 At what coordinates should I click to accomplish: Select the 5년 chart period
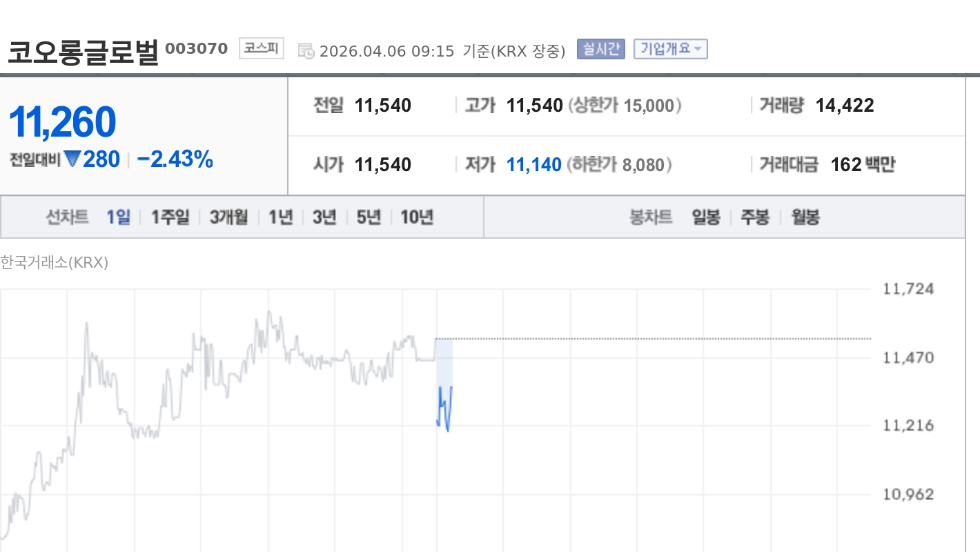pos(366,217)
